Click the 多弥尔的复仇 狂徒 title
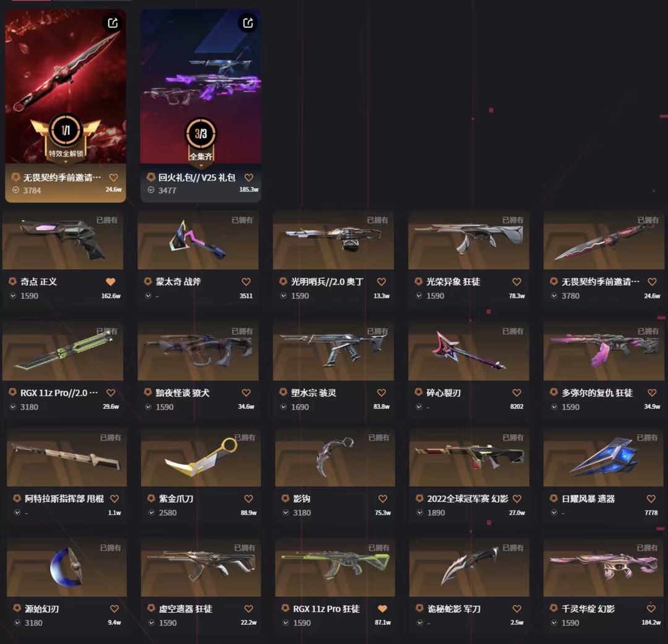This screenshot has width=668, height=644. (597, 393)
